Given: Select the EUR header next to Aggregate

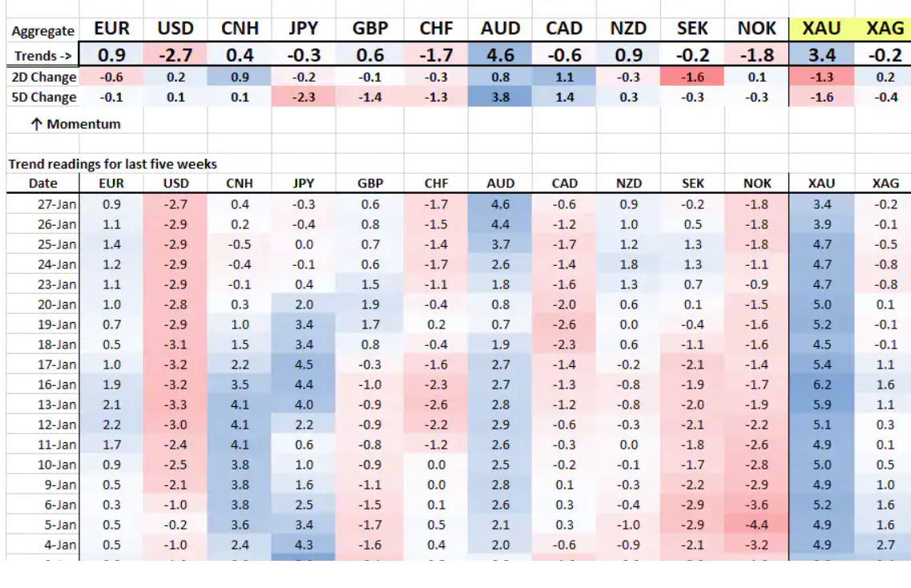Looking at the screenshot, I should click(112, 30).
